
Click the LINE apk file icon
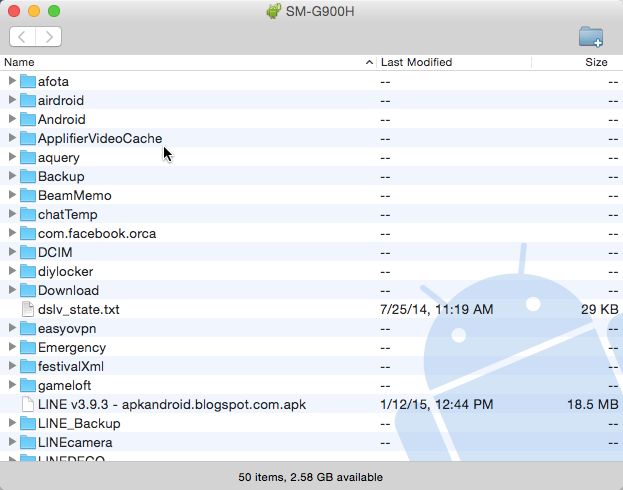coord(28,404)
